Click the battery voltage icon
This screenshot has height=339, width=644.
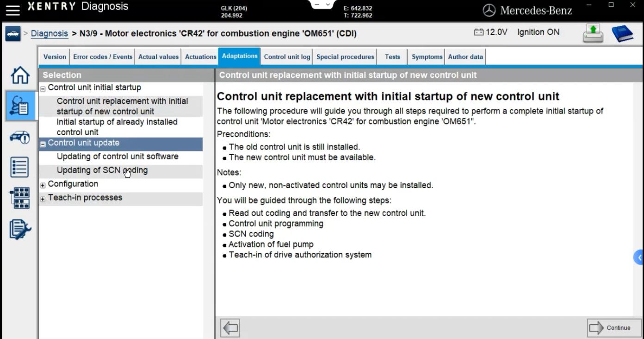(478, 32)
